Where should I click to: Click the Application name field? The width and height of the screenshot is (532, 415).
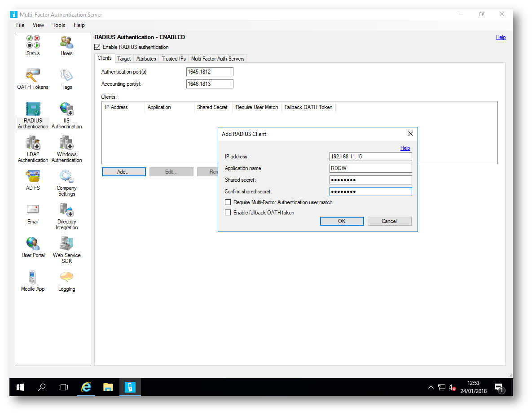coord(370,168)
